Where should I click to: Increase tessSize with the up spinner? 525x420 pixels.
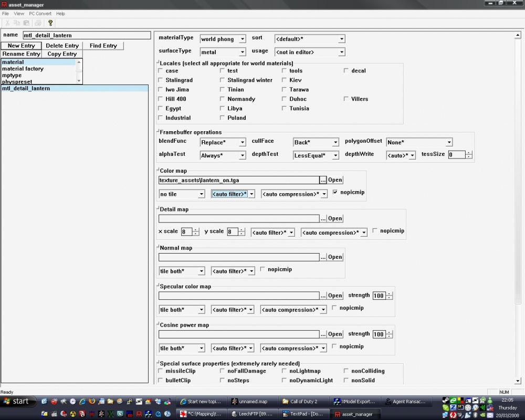(x=468, y=153)
